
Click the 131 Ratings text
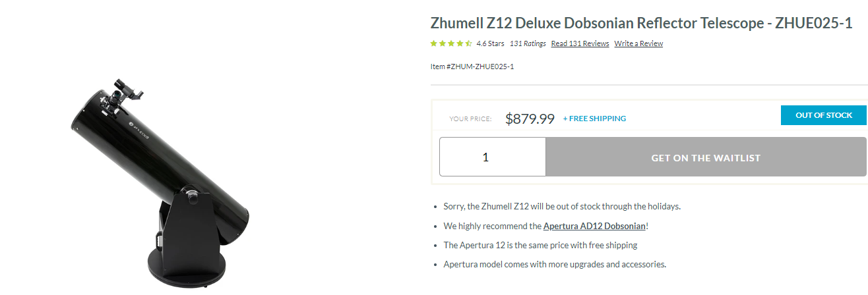tap(528, 44)
